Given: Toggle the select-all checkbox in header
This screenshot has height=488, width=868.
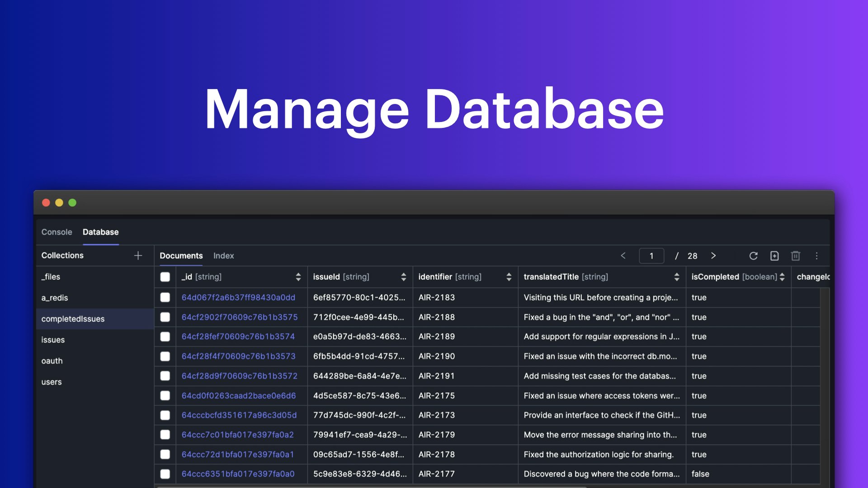Looking at the screenshot, I should (x=165, y=277).
